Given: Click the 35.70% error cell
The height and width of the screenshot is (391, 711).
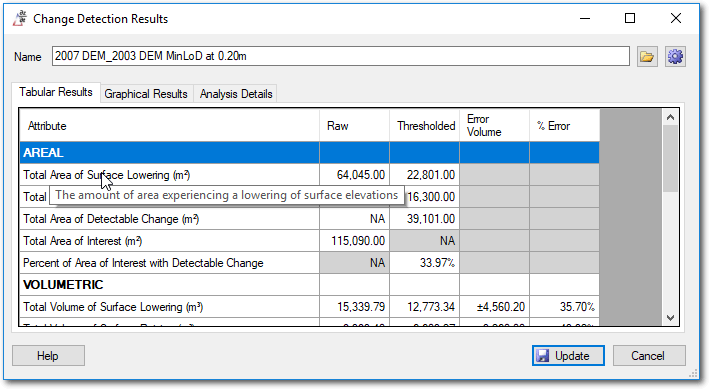Looking at the screenshot, I should click(565, 307).
